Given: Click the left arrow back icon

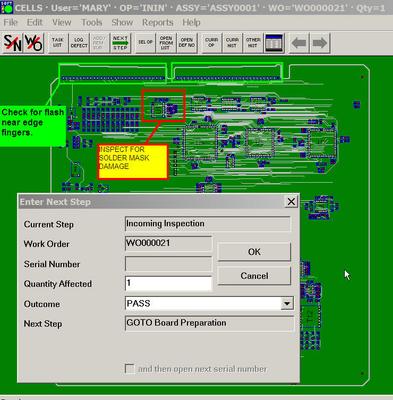Looking at the screenshot, I should [x=299, y=43].
